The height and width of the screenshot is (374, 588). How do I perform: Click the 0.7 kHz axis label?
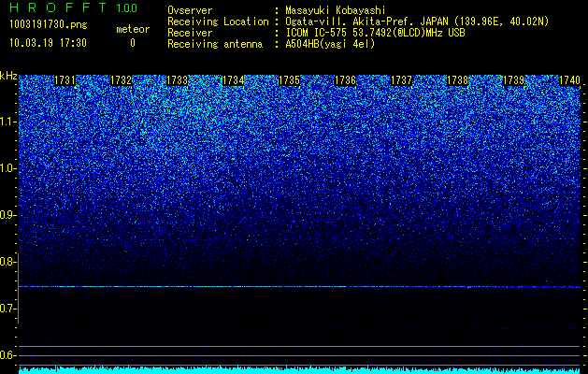pyautogui.click(x=8, y=309)
